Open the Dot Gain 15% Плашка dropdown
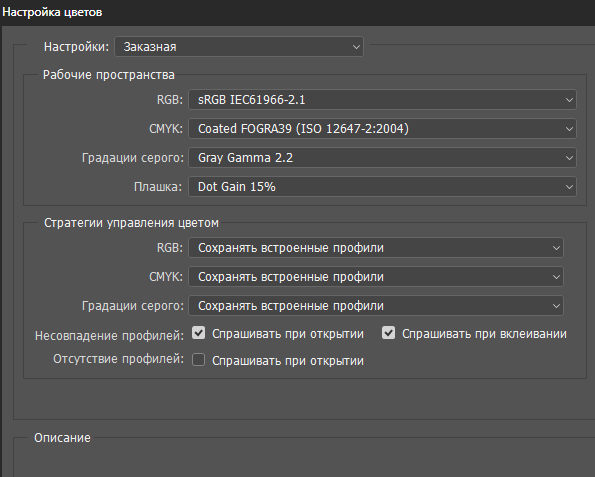The height and width of the screenshot is (477, 595). click(382, 187)
